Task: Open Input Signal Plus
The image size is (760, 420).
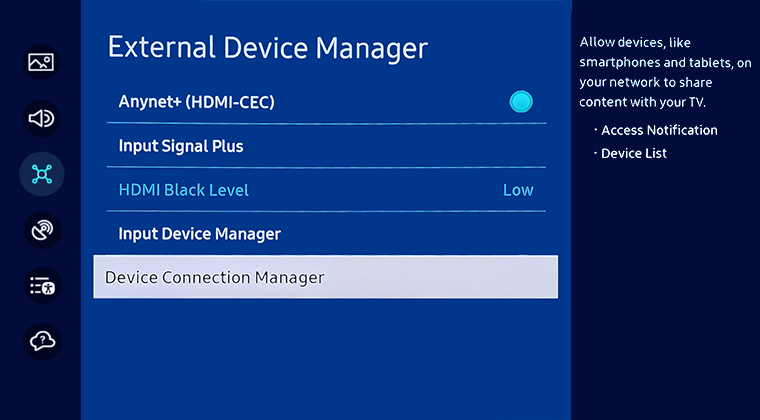Action: point(181,146)
